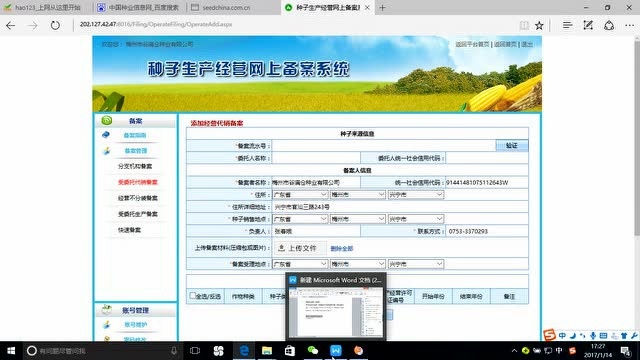Select 受委托生产备案 in the sidebar
This screenshot has width=640, height=360.
click(x=138, y=214)
